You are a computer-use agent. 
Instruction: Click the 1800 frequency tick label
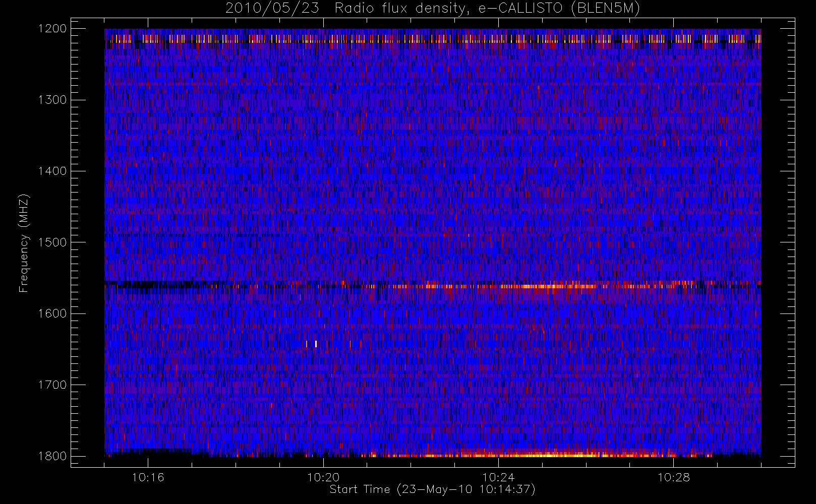coord(52,456)
